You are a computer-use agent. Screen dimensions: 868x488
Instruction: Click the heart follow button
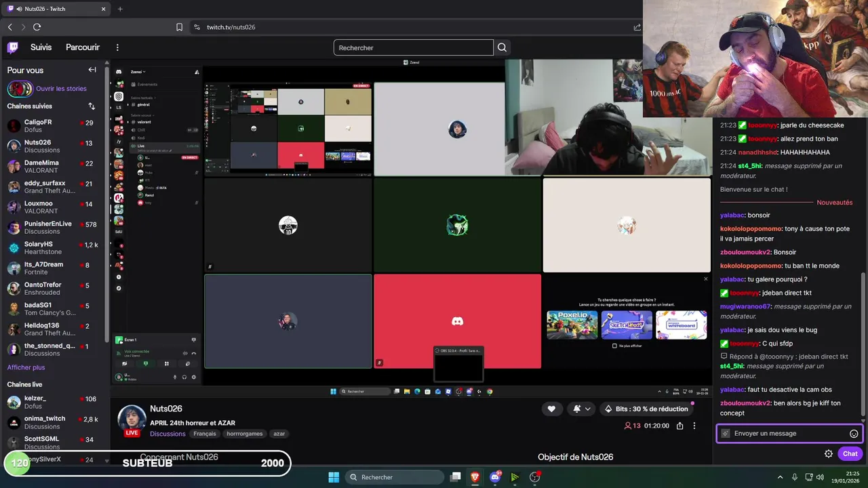click(x=551, y=409)
